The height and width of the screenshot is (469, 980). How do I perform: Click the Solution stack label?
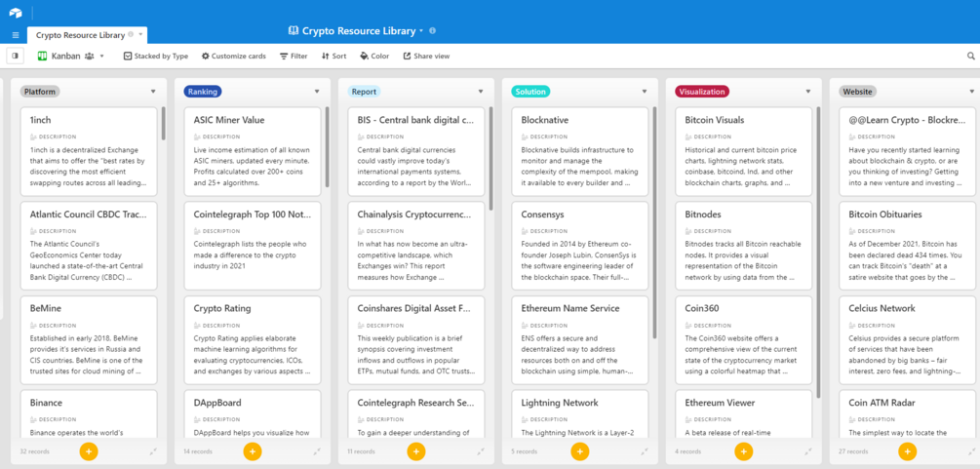click(530, 92)
